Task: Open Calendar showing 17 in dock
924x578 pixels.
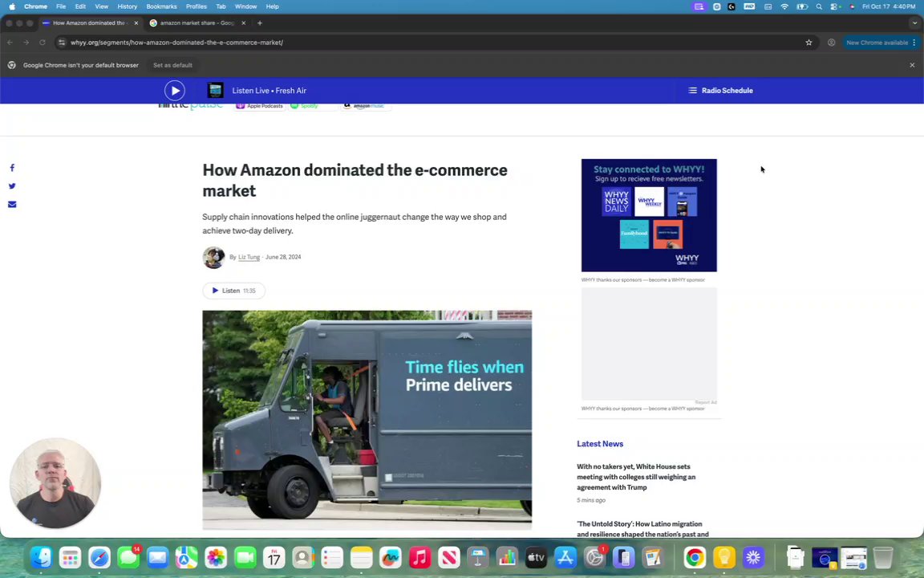Action: tap(274, 557)
